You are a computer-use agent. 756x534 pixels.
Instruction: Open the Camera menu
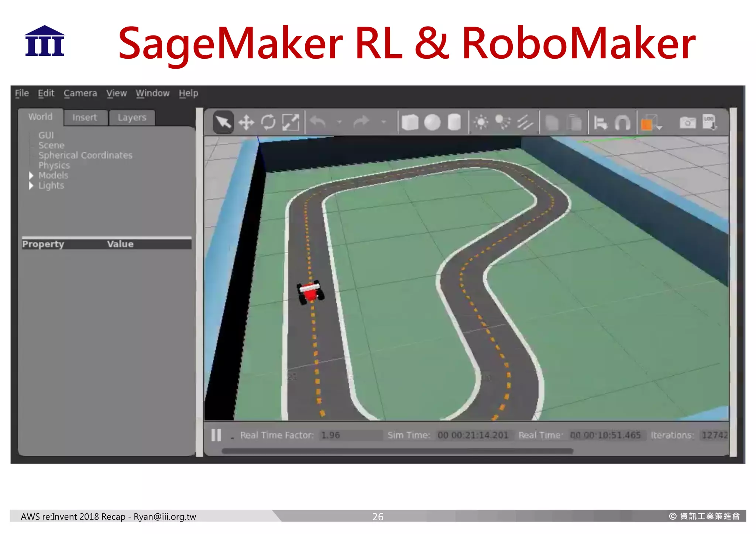(x=80, y=93)
